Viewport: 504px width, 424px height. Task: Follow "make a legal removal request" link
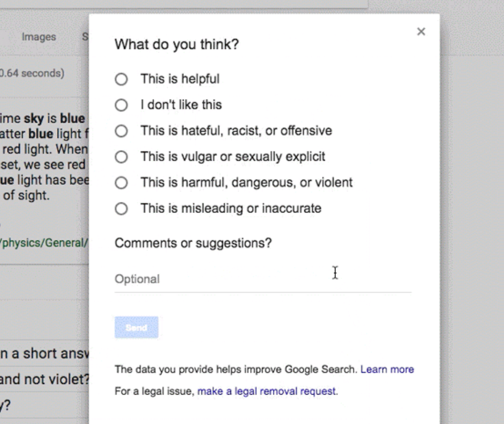coord(267,391)
